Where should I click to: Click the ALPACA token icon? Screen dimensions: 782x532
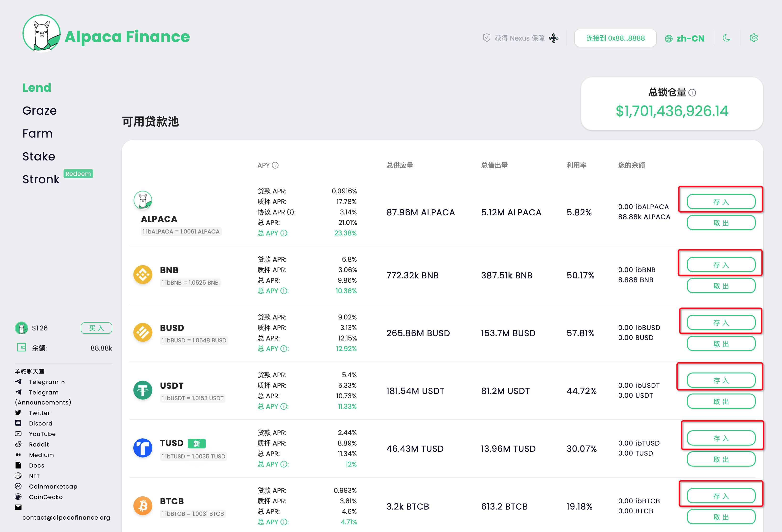[x=143, y=200]
